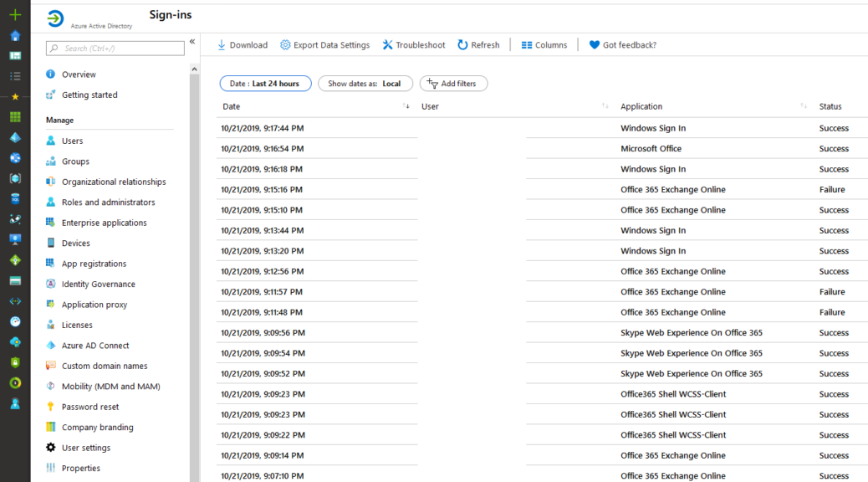The height and width of the screenshot is (482, 868).
Task: Click the yellow Favorites star icon
Action: [x=15, y=96]
